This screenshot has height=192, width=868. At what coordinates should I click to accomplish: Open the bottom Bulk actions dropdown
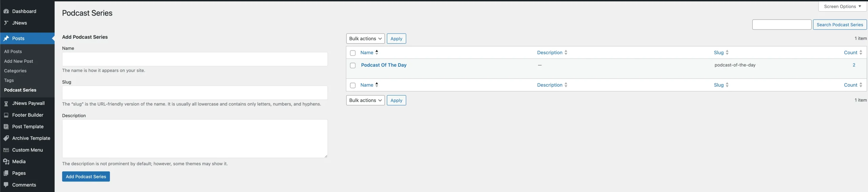[365, 100]
